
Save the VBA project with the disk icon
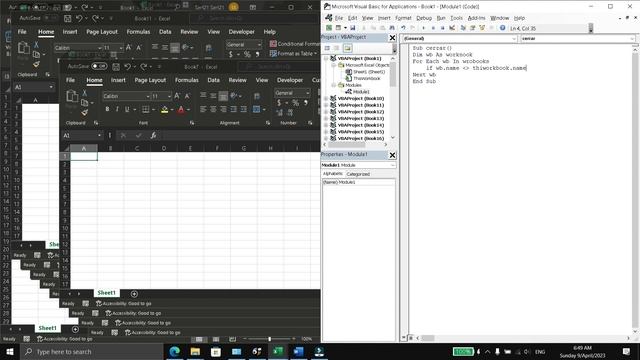click(353, 28)
